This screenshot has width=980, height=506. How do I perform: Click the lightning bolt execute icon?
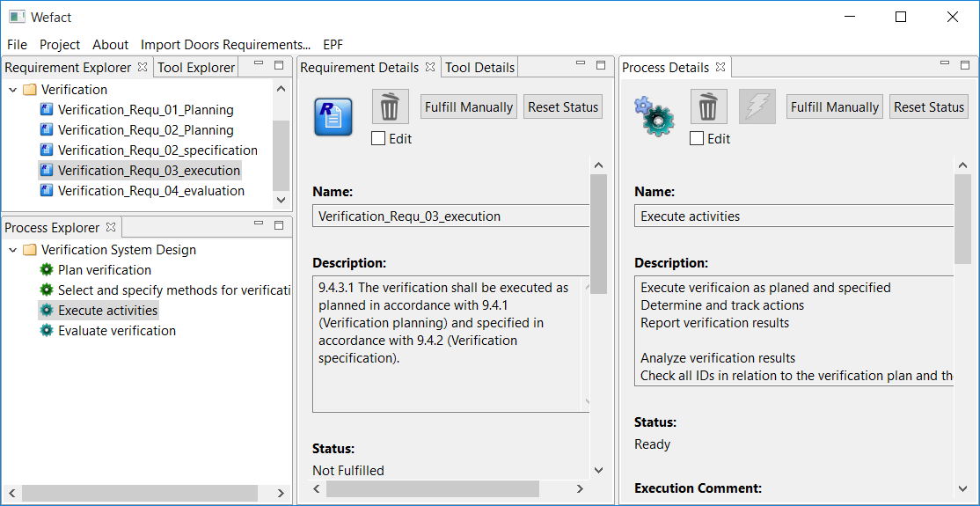pyautogui.click(x=757, y=106)
